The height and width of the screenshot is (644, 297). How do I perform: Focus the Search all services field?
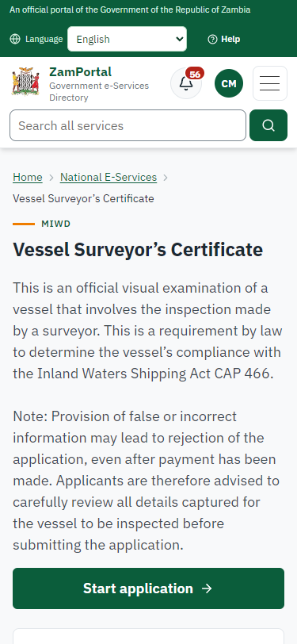click(x=128, y=125)
